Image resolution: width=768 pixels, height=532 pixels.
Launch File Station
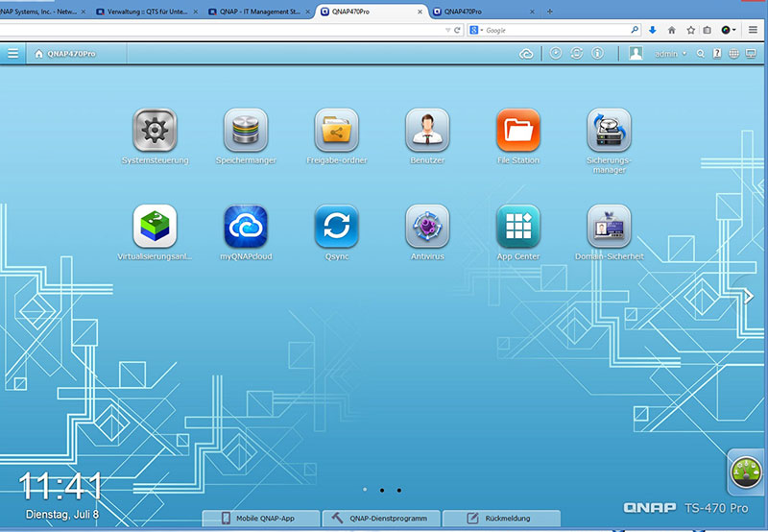(x=518, y=131)
